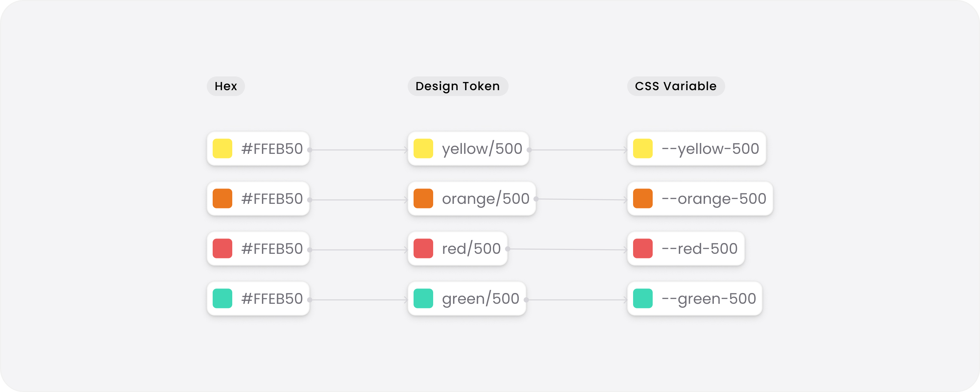Select the orange swatch beside orange/500
Image resolution: width=980 pixels, height=392 pixels.
(x=423, y=198)
